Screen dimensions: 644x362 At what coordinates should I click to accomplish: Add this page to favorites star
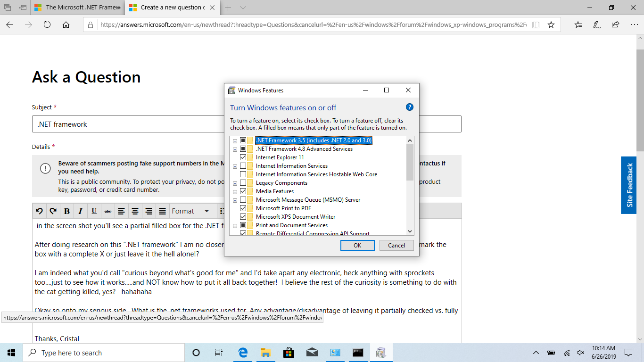point(551,25)
